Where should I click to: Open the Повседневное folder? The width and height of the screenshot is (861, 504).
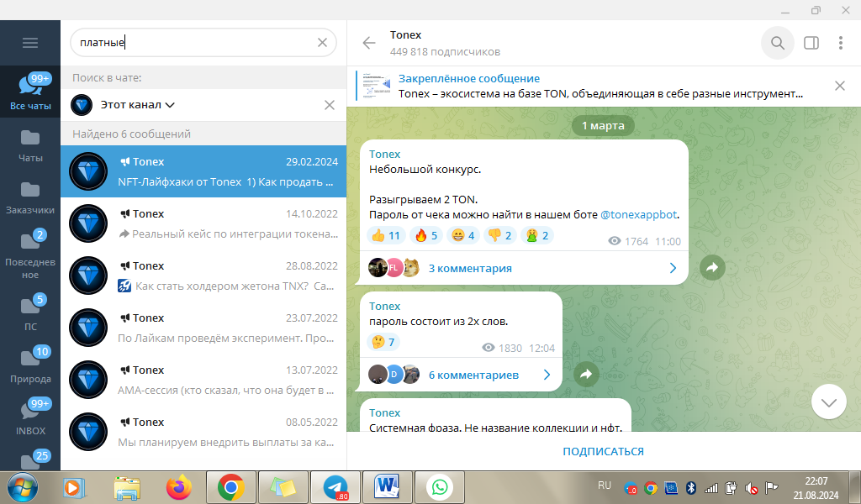point(30,254)
